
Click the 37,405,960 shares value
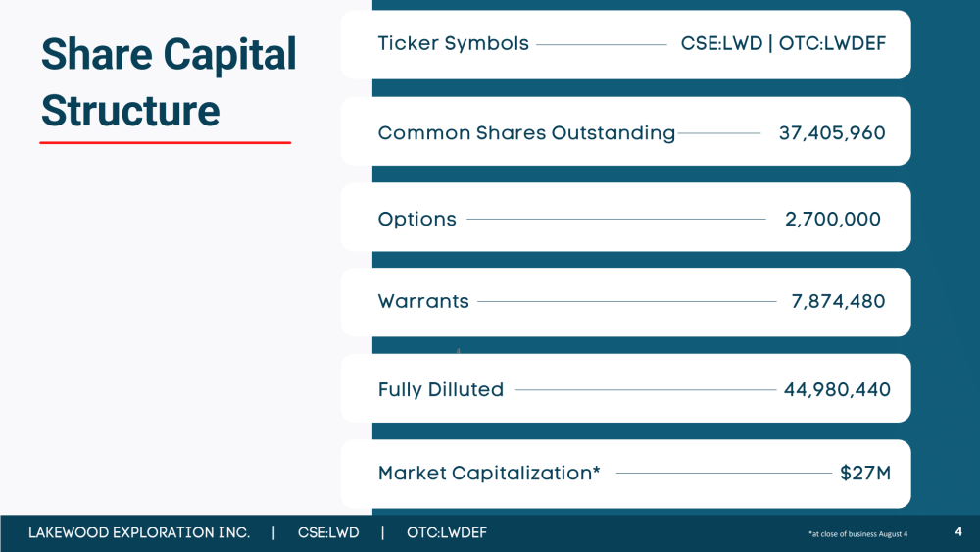pyautogui.click(x=832, y=133)
